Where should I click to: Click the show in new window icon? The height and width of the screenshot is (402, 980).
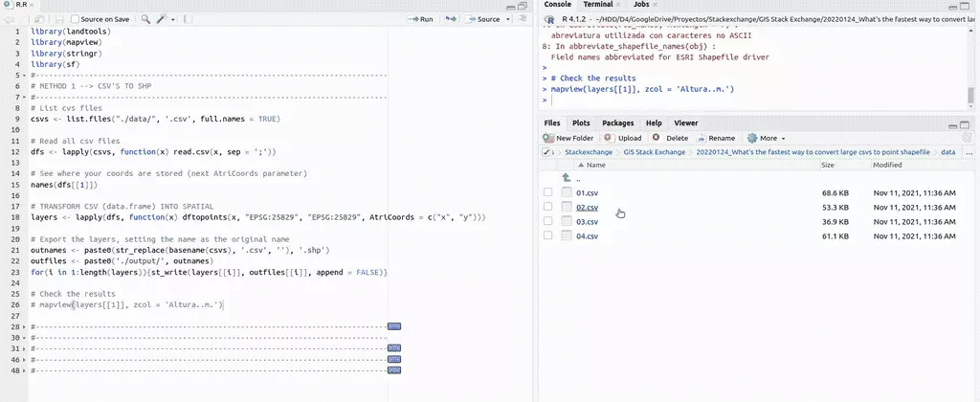pos(39,19)
